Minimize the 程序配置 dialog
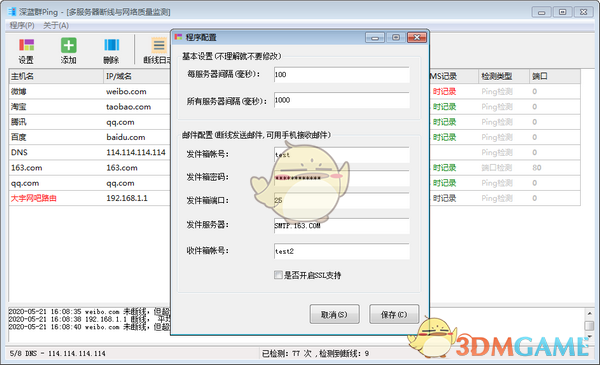Screen dimensions: 600x365 click(375, 37)
